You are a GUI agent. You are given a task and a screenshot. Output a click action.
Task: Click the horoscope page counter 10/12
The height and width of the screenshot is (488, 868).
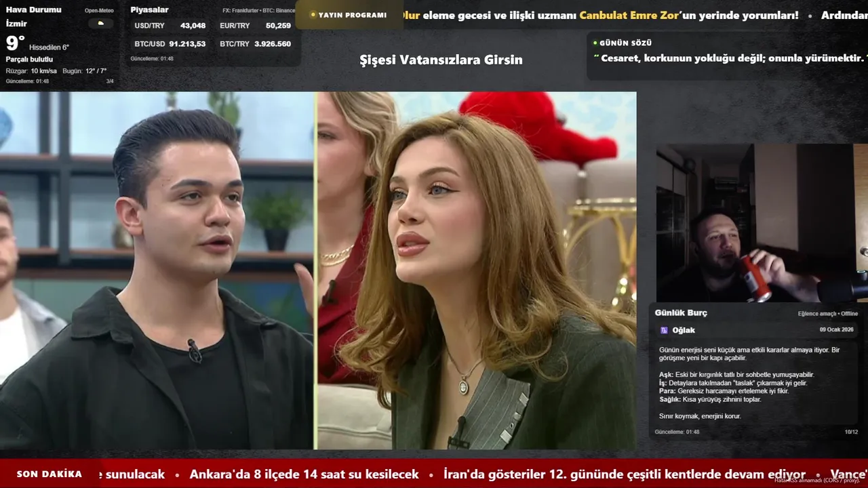point(851,432)
